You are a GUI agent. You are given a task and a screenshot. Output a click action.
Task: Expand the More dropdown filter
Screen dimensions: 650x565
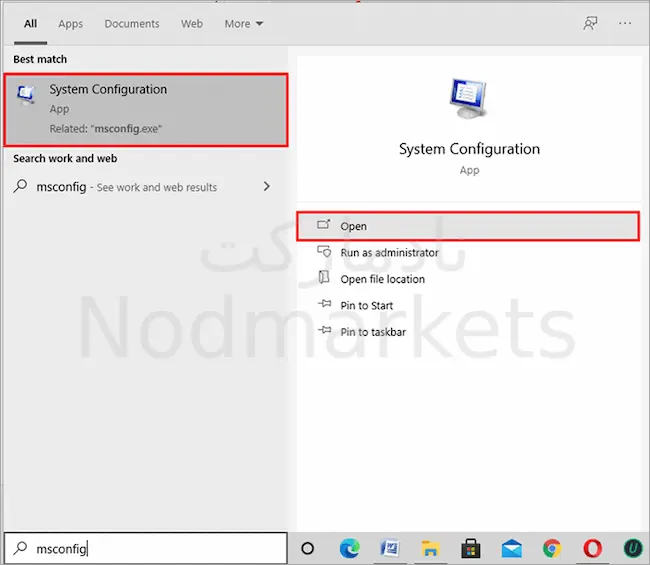tap(244, 24)
